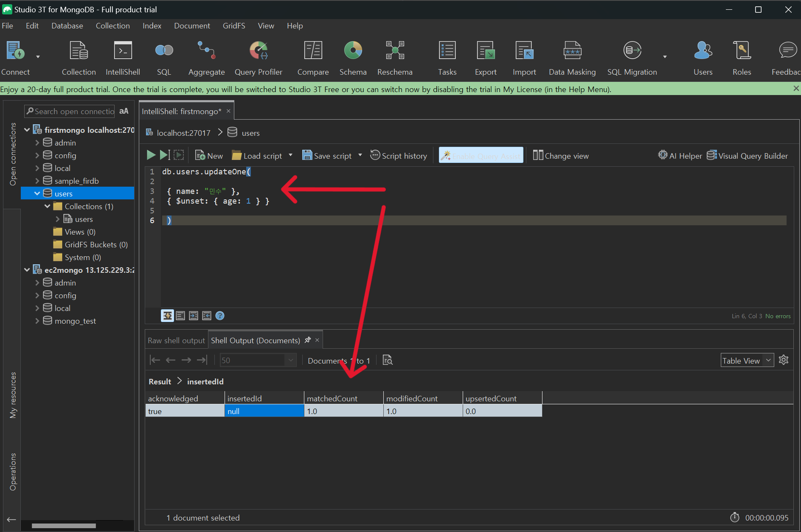Open the page size 50 dropdown
The height and width of the screenshot is (532, 801).
(x=258, y=360)
